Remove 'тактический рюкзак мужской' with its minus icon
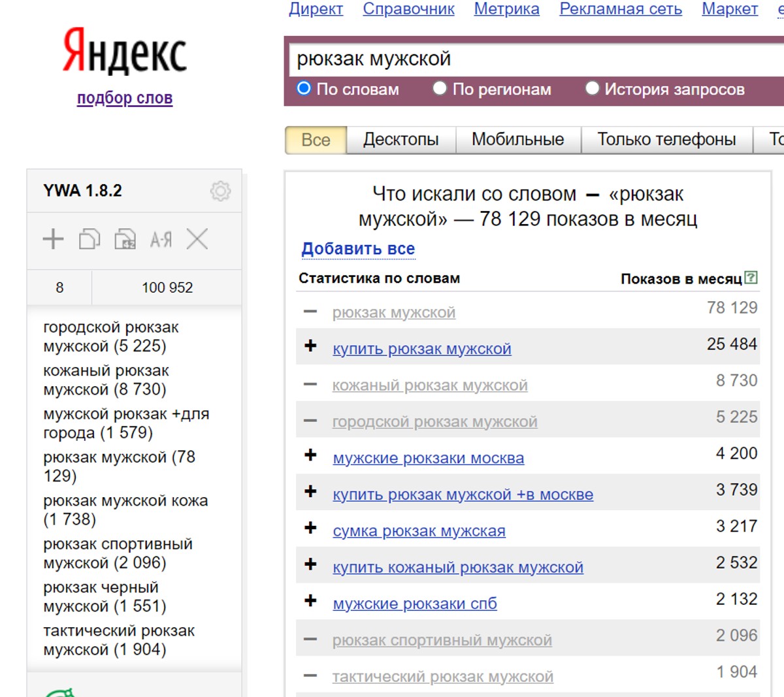Screen dimensions: 784x697 (310, 676)
